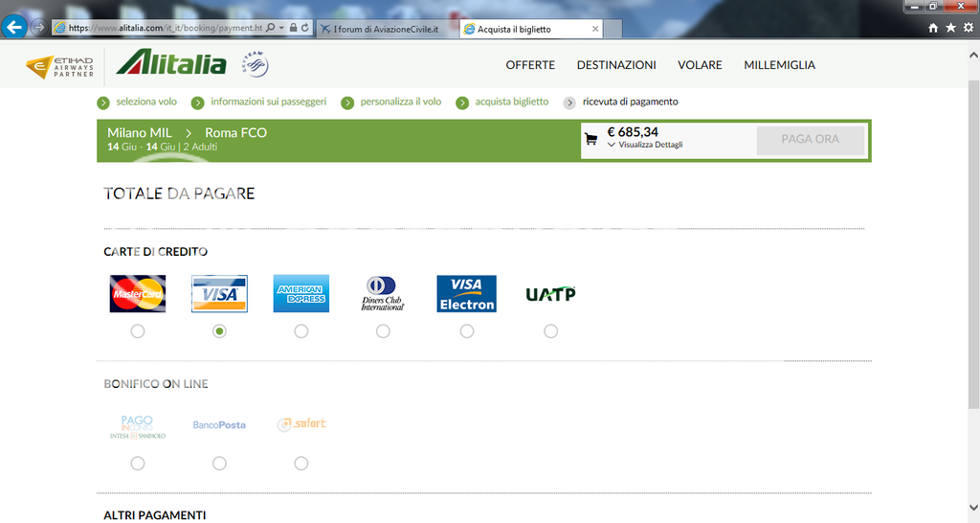The width and height of the screenshot is (980, 523).
Task: Open the DESTINAZIONI menu
Action: click(616, 65)
